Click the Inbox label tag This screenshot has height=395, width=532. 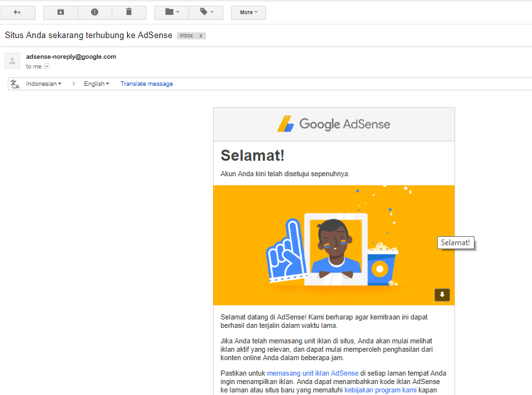187,35
